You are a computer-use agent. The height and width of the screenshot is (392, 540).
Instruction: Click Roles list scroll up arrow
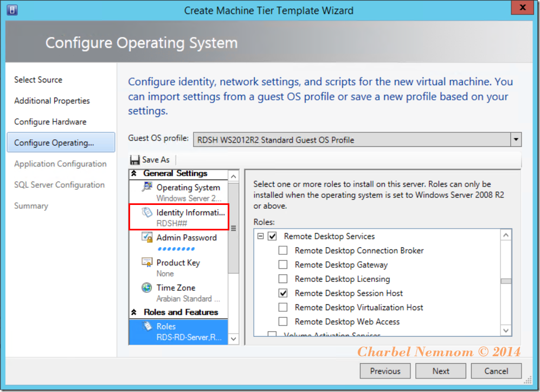point(505,235)
